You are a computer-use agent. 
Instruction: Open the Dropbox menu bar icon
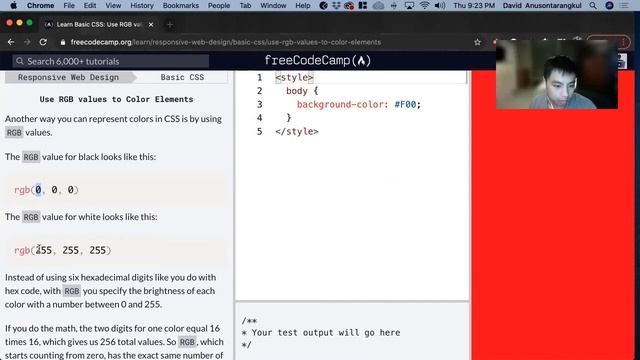336,5
